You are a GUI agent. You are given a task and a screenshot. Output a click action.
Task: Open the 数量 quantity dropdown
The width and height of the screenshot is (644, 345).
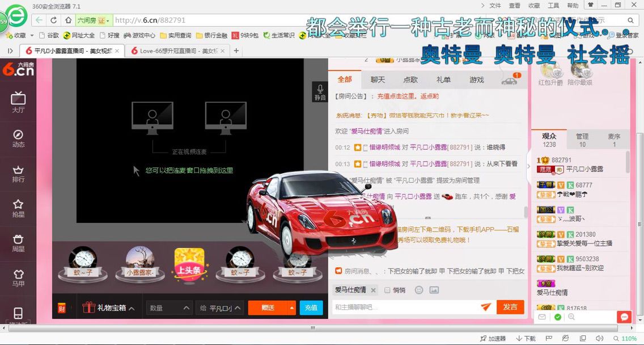click(169, 308)
